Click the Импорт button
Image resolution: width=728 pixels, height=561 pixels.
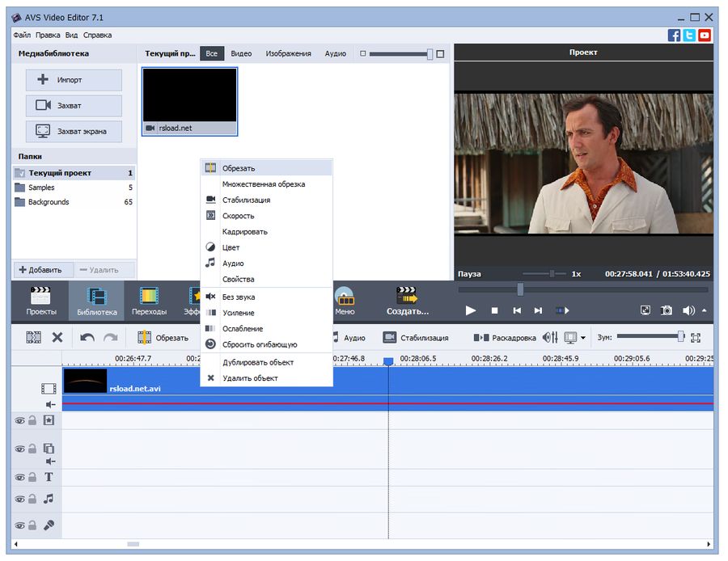(74, 80)
